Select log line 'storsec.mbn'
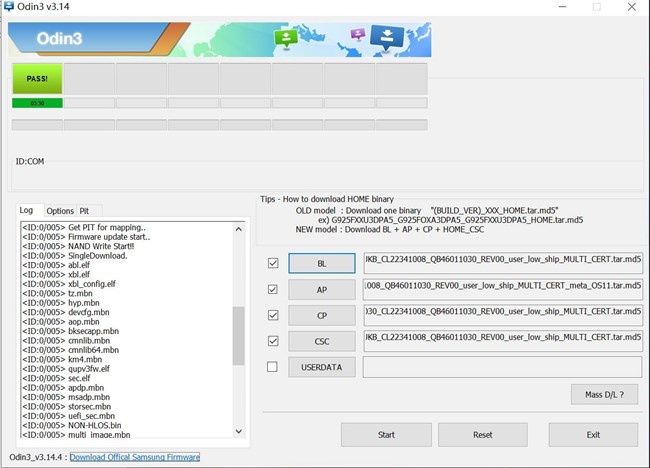The width and height of the screenshot is (650, 468). pyautogui.click(x=66, y=406)
